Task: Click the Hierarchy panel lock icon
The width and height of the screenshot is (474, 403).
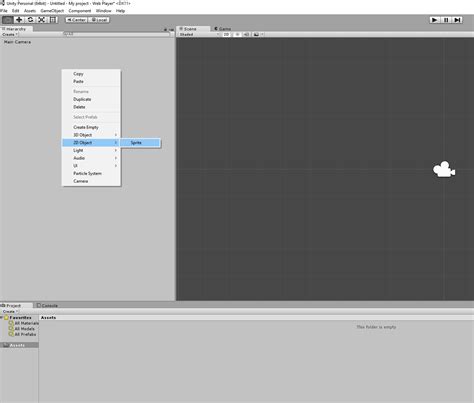Action: tap(165, 30)
